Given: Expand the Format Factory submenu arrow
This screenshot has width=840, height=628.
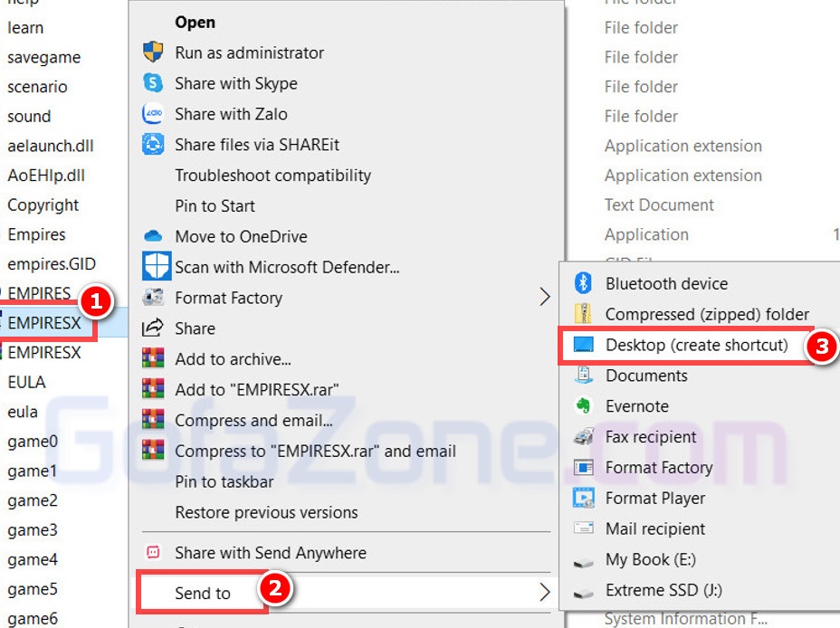Looking at the screenshot, I should (544, 298).
